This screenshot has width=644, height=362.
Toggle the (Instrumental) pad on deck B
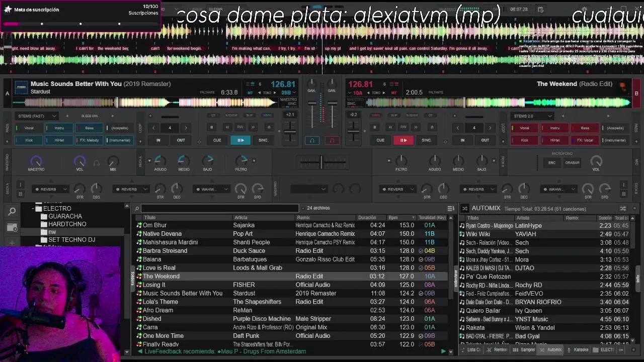[615, 140]
